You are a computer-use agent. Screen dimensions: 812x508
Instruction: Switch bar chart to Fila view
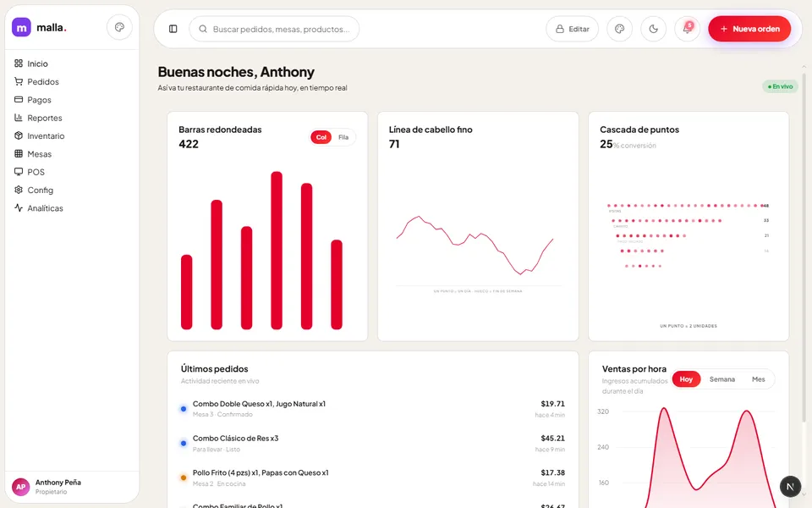pyautogui.click(x=343, y=137)
